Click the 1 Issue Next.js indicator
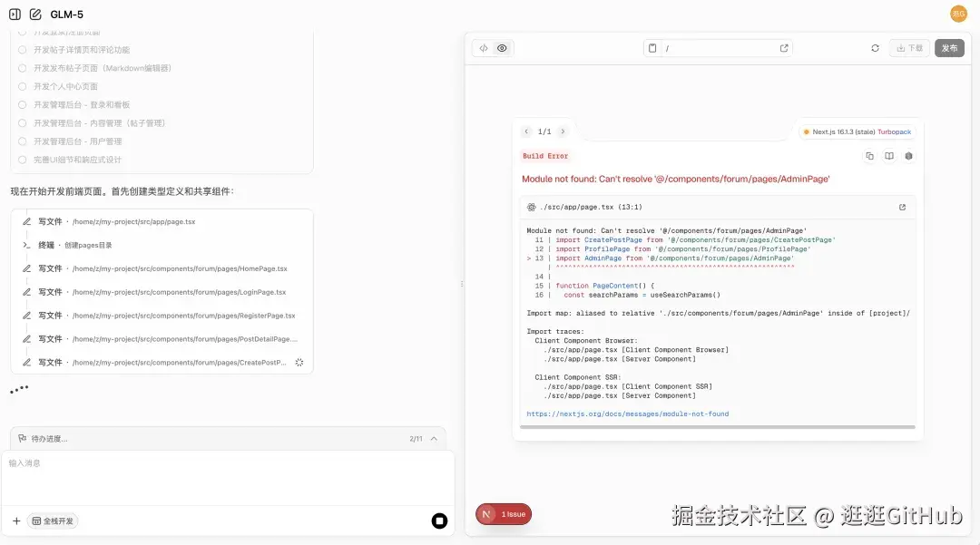 504,514
